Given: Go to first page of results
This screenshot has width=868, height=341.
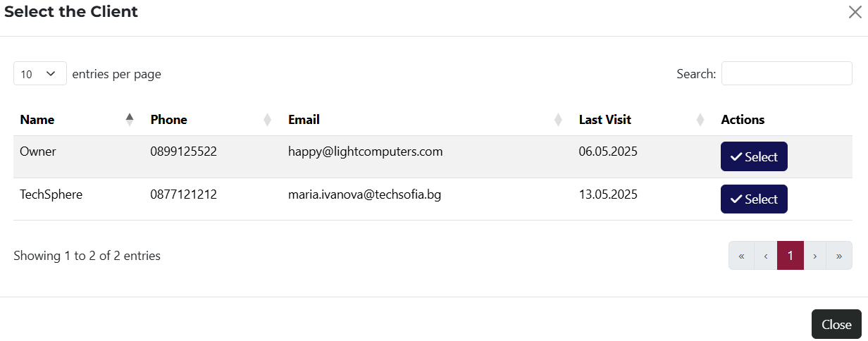Looking at the screenshot, I should 741,256.
